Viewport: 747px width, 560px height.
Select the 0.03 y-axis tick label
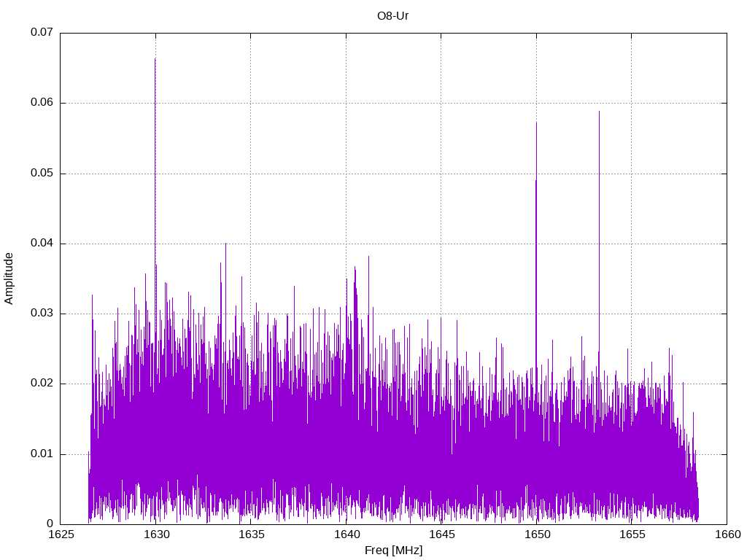point(42,314)
